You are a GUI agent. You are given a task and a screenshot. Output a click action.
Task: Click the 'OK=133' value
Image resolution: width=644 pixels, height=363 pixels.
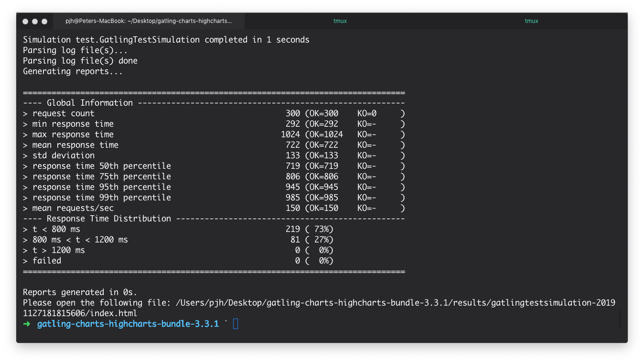[324, 155]
